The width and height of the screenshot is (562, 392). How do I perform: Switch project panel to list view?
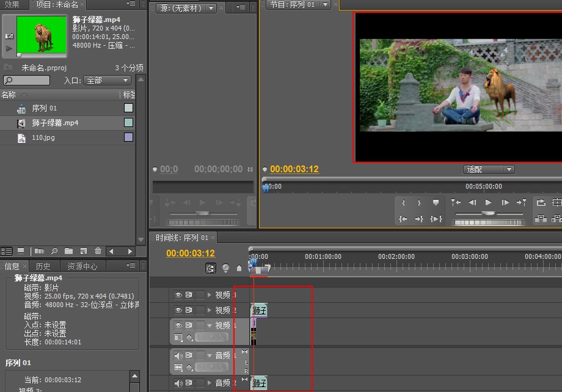tap(7, 251)
